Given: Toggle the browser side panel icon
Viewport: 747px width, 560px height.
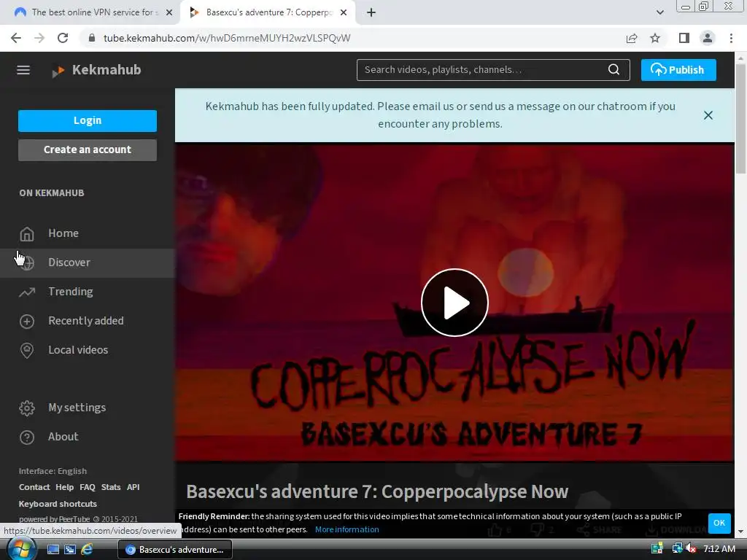Looking at the screenshot, I should 684,38.
